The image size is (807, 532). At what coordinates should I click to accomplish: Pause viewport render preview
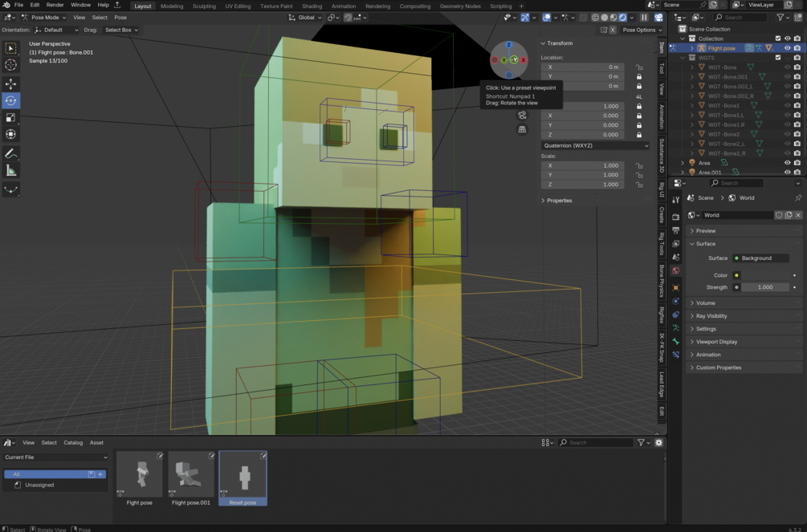coord(644,18)
